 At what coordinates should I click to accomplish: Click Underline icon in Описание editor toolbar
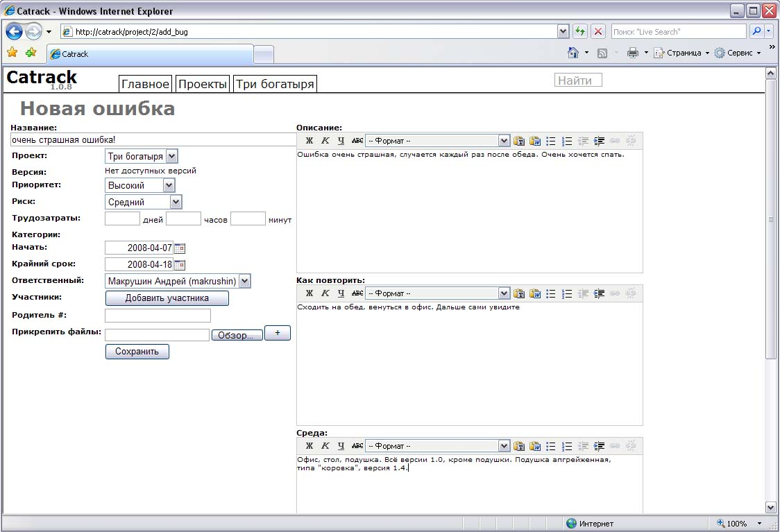341,141
